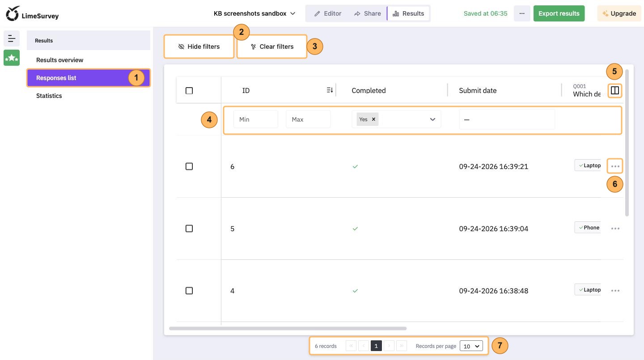Image resolution: width=644 pixels, height=360 pixels.
Task: Click the ID Min filter field
Action: pyautogui.click(x=256, y=119)
